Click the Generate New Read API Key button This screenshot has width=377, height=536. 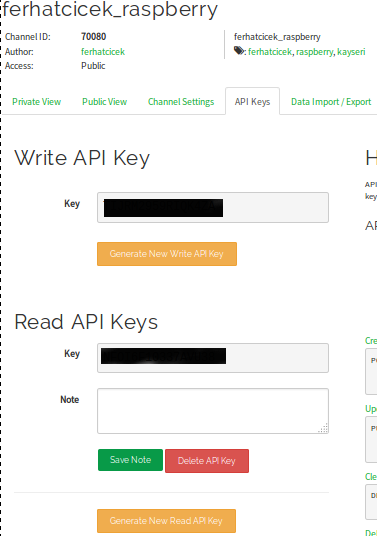166,521
